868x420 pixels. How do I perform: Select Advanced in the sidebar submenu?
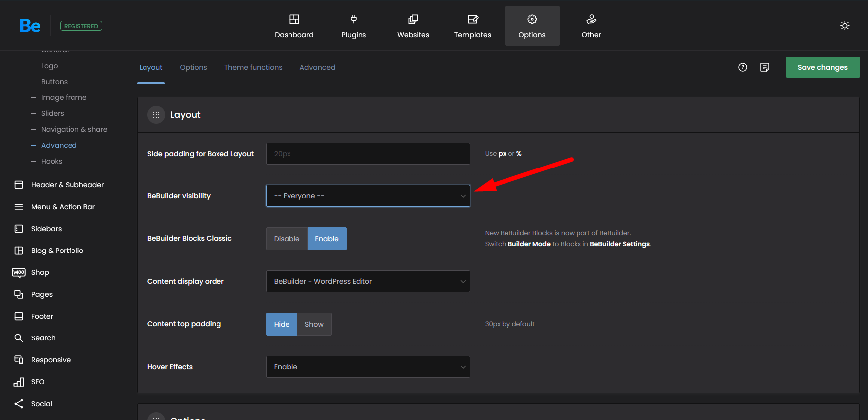[59, 145]
